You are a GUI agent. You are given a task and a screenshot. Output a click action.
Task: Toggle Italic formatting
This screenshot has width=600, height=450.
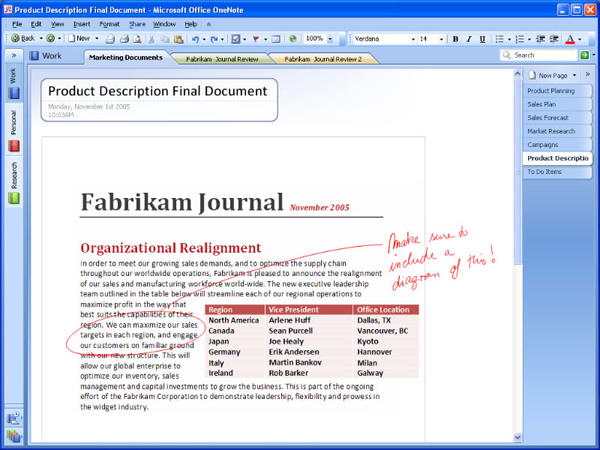[x=469, y=39]
